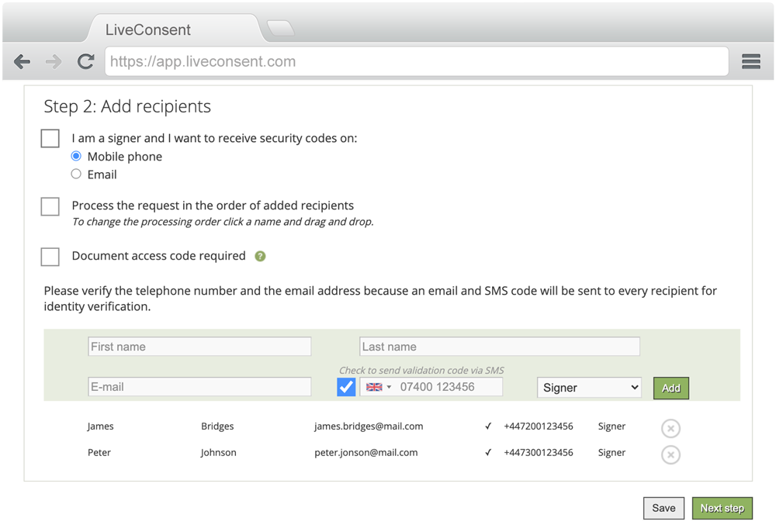The image size is (776, 532).
Task: Click the browser forward arrow
Action: (x=54, y=62)
